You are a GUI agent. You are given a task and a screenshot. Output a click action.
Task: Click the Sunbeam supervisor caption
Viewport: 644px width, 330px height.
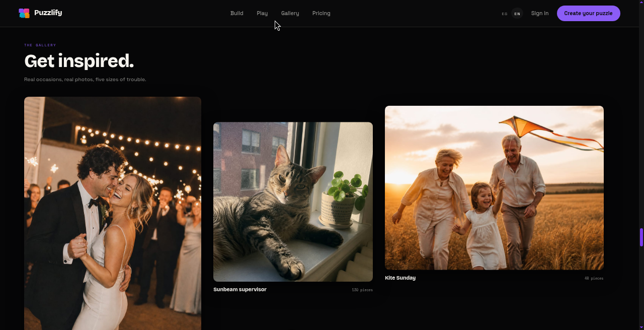240,289
